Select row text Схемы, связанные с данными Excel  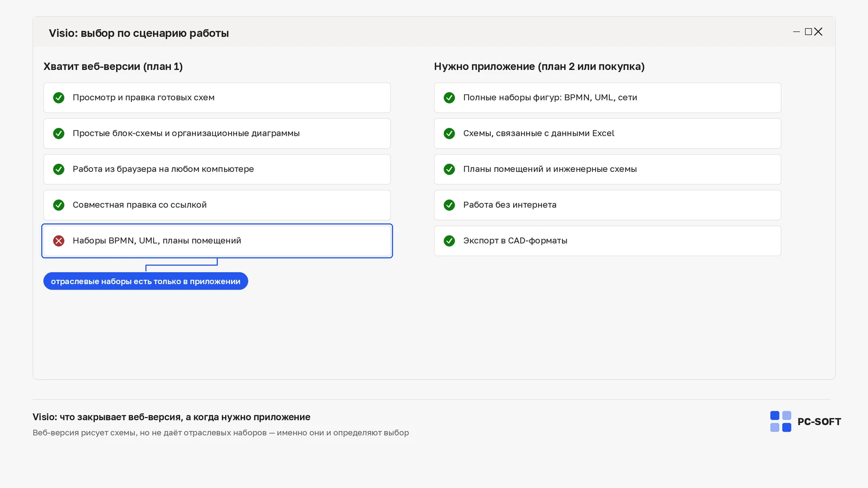(x=539, y=133)
